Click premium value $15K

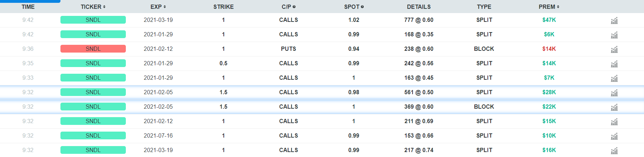click(x=549, y=121)
